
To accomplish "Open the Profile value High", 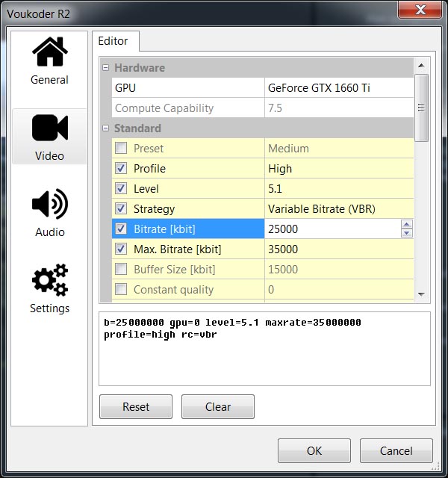I will pos(339,168).
